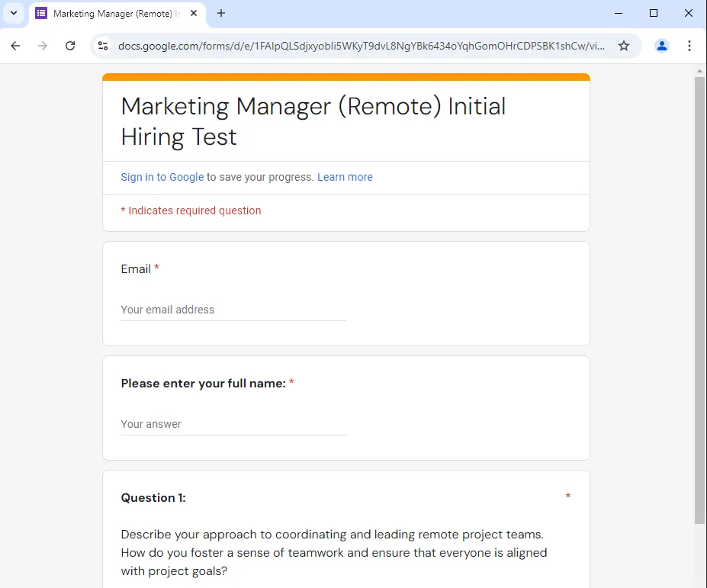
Task: Focus the "Your email address" field
Action: pos(233,310)
